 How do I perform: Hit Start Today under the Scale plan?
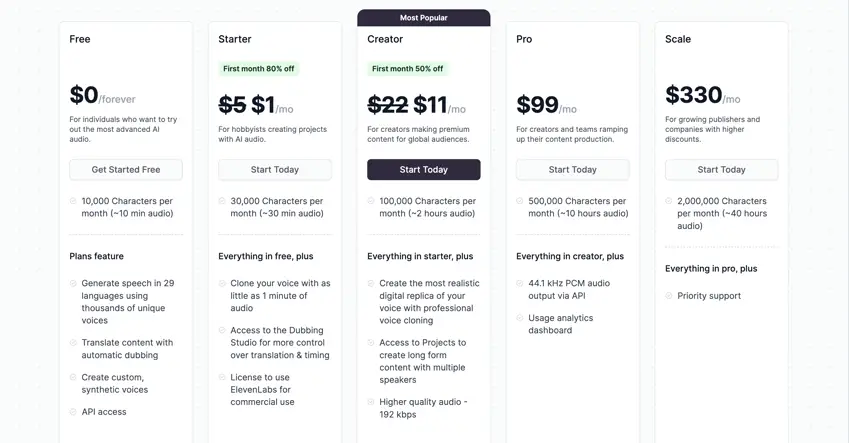coord(721,170)
